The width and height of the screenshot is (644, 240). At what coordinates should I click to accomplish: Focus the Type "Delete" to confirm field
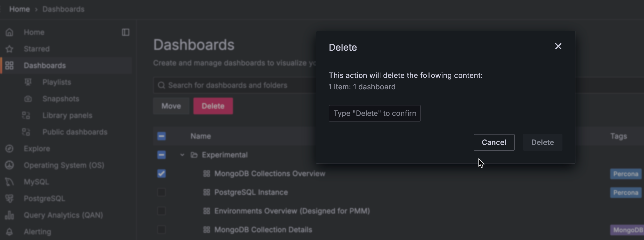374,113
